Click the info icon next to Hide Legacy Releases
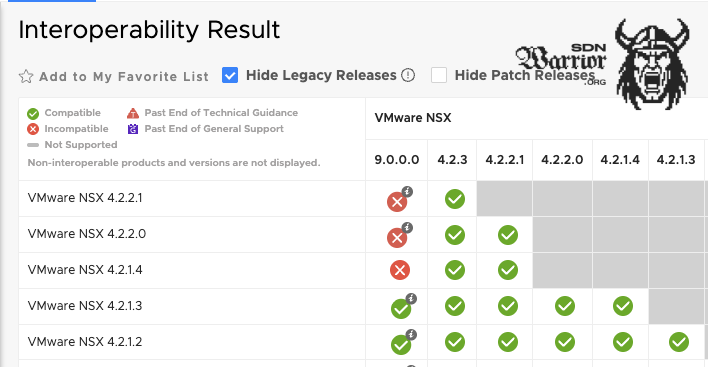 [x=408, y=75]
